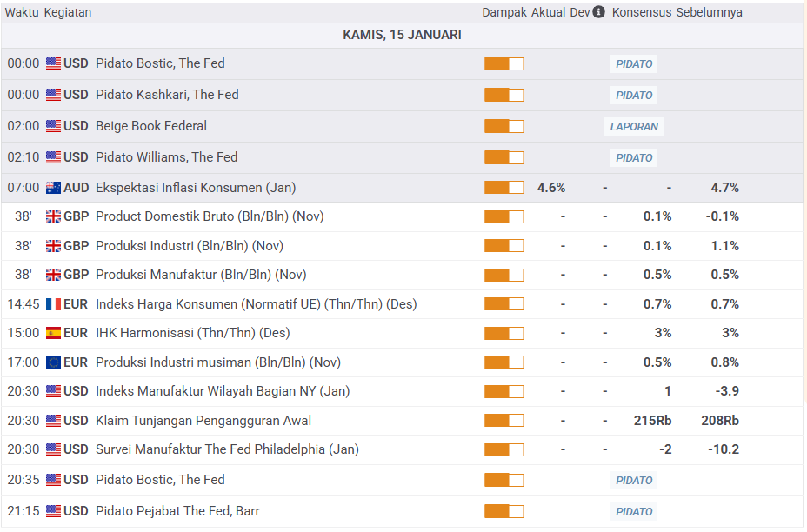Click the impact bar for Klaim Tunjangan Pengangguran
Viewport: 807px width, 532px height.
pyautogui.click(x=504, y=421)
